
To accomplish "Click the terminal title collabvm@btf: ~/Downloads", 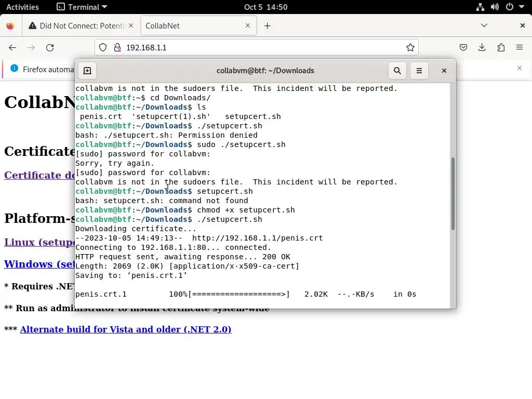I will pyautogui.click(x=265, y=71).
